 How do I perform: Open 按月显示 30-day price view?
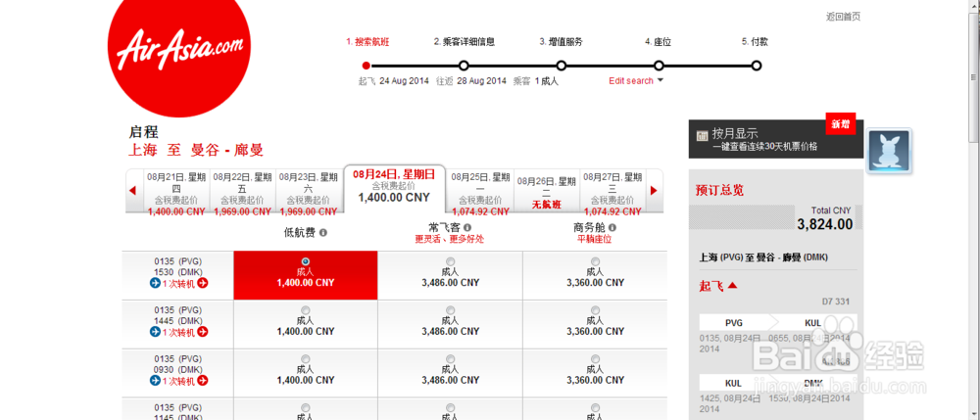(776, 139)
